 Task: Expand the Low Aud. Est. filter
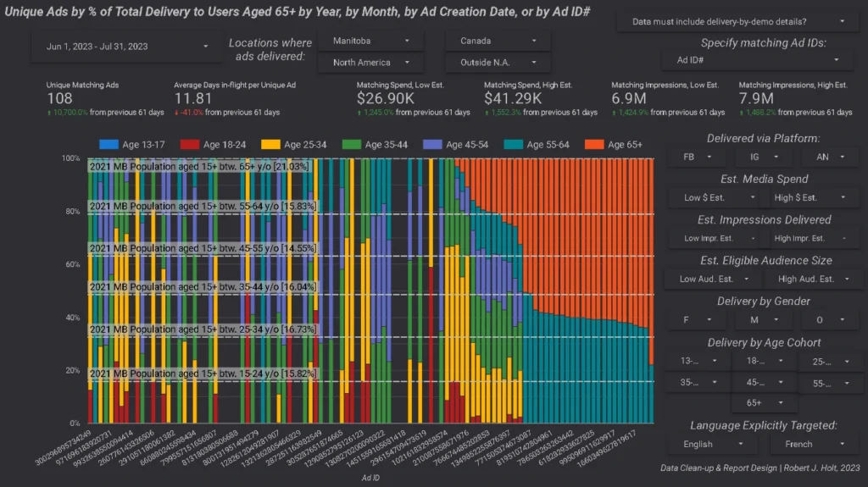click(x=715, y=279)
